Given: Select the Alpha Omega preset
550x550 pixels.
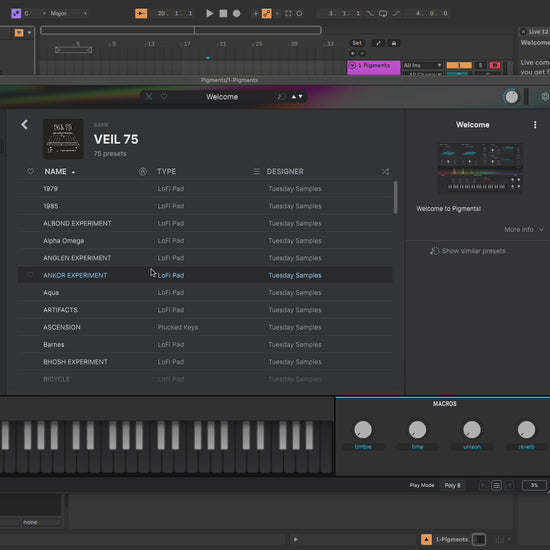Looking at the screenshot, I should (x=205, y=241).
